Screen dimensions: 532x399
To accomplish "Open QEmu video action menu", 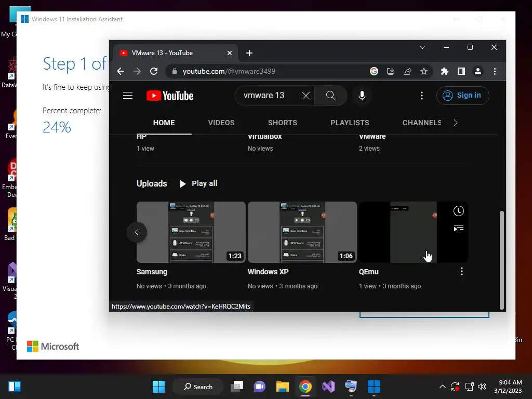I will point(461,271).
